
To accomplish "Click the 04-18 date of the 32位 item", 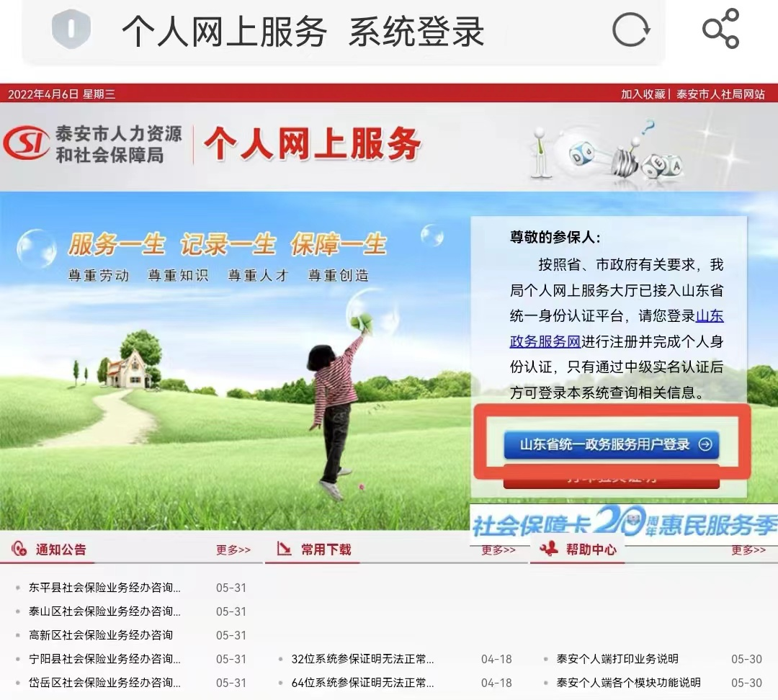I will 496,659.
